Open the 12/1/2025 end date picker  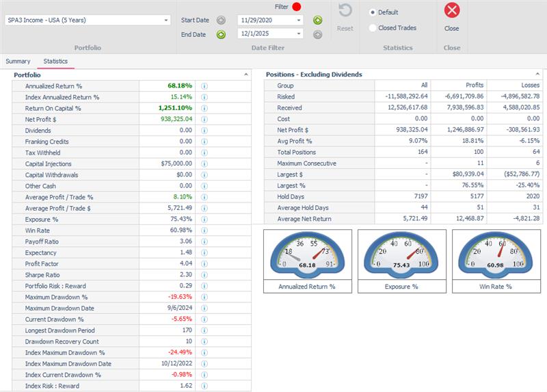299,34
